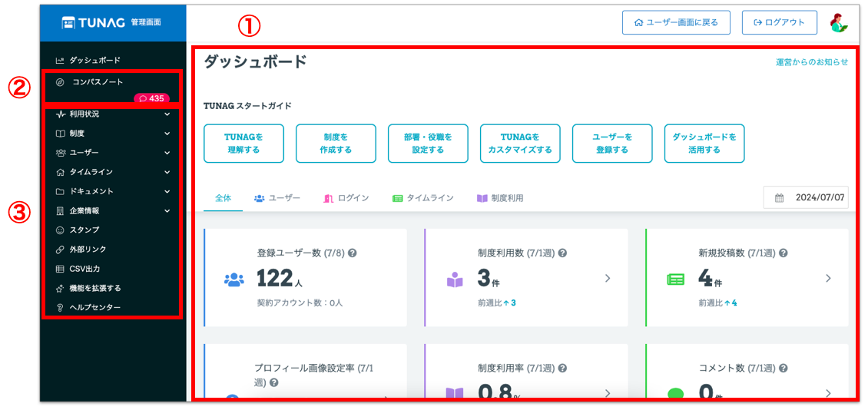The width and height of the screenshot is (868, 410).
Task: Click TUNAGを理解する guide button
Action: click(244, 144)
